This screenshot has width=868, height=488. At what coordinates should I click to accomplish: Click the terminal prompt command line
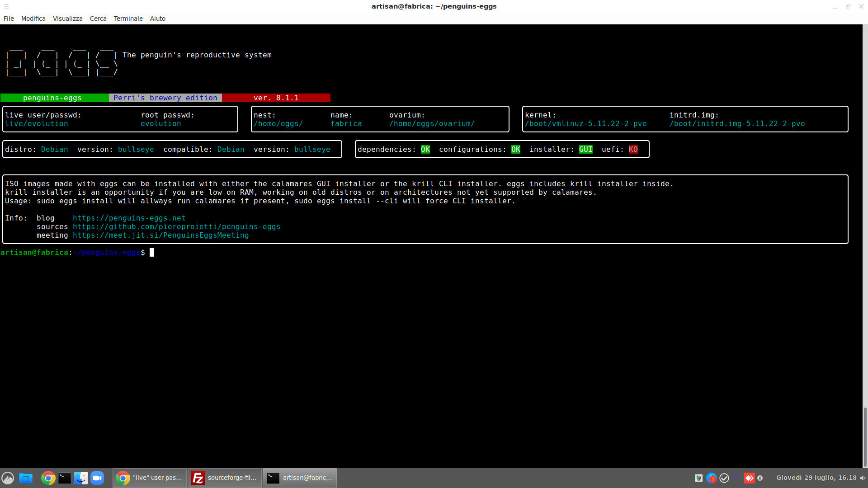pyautogui.click(x=152, y=253)
